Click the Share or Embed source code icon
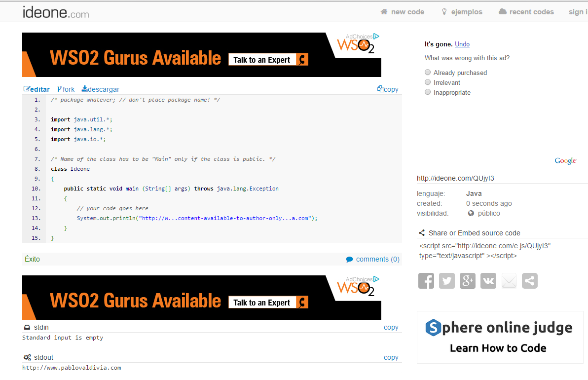This screenshot has width=588, height=380. pos(421,233)
